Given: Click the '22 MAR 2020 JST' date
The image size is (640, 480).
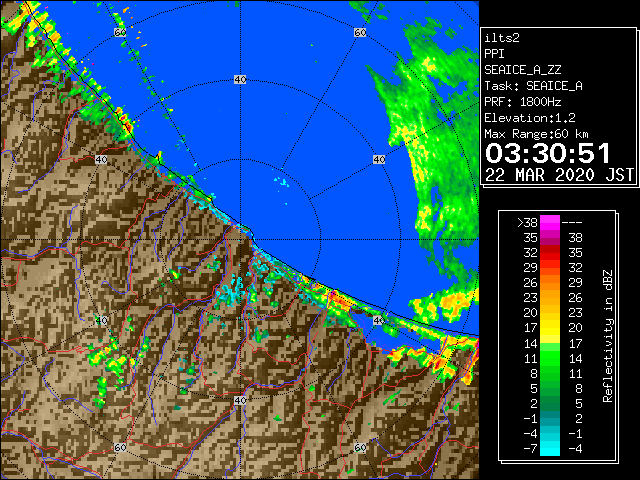Looking at the screenshot, I should (559, 175).
